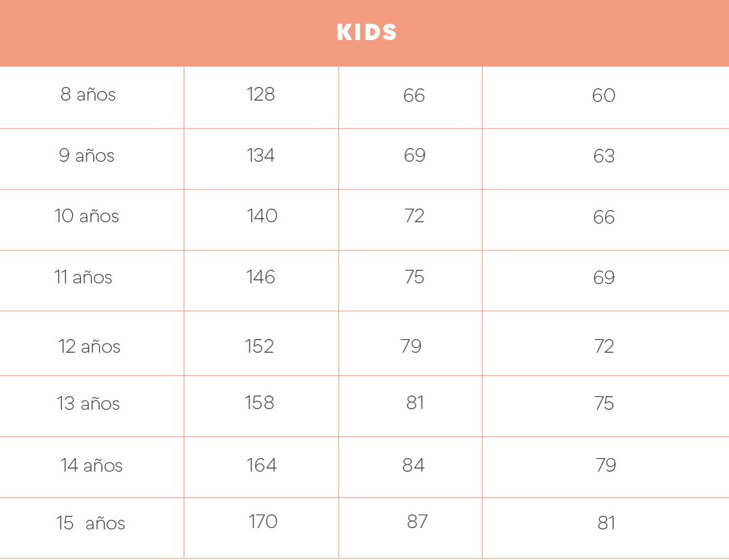Click the 152 height value
The width and height of the screenshot is (729, 560).
[x=259, y=346]
